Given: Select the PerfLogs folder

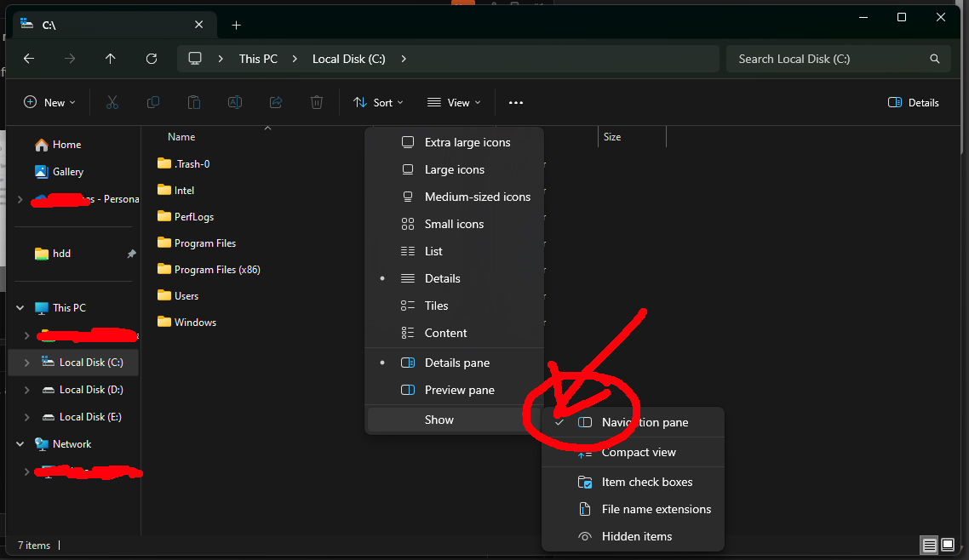Looking at the screenshot, I should pyautogui.click(x=186, y=217).
